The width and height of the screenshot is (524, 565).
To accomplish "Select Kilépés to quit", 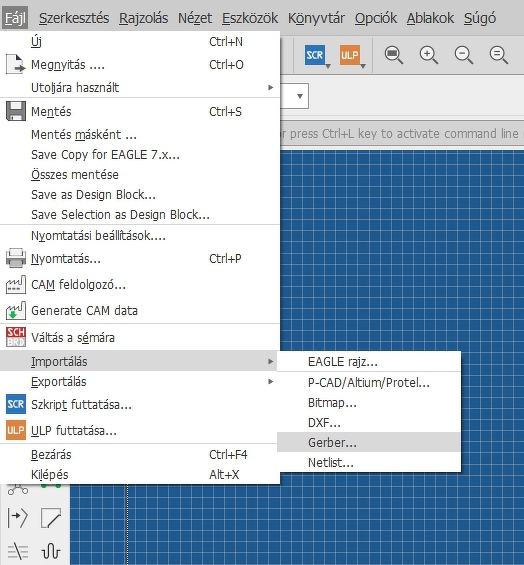I will point(140,475).
